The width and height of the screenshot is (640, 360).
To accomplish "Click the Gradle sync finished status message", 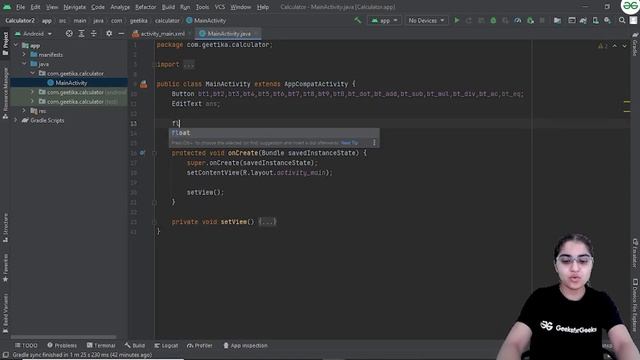I will click(x=82, y=355).
